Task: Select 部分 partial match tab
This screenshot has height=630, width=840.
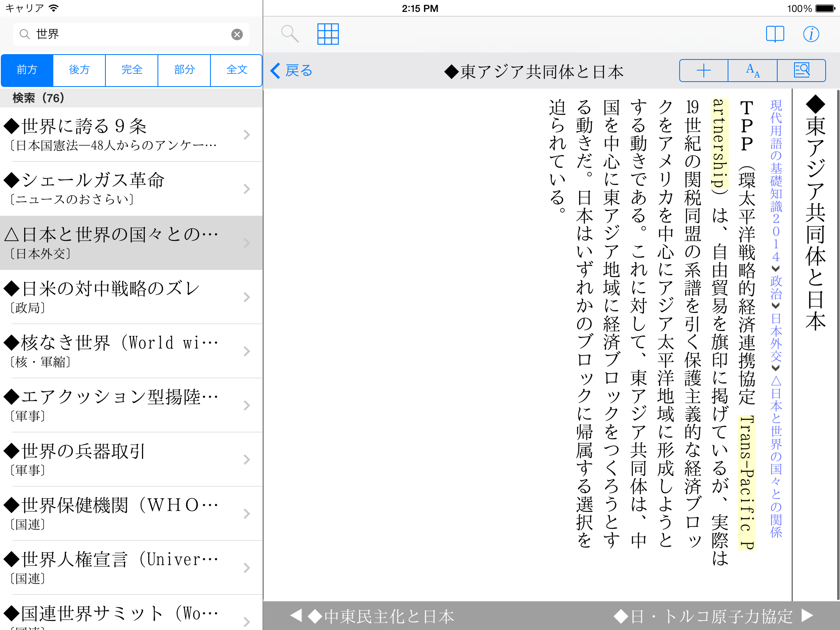Action: [184, 70]
